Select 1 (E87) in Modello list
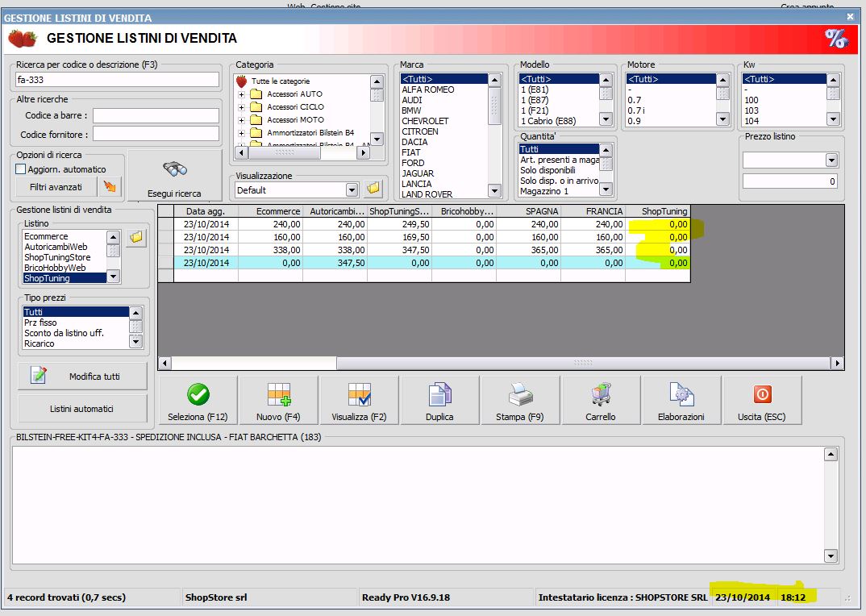Screen dimensions: 866x616 coord(559,100)
